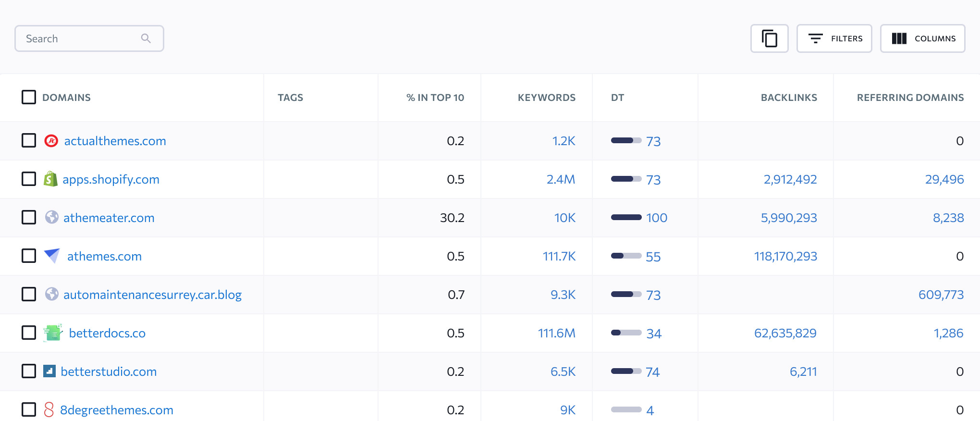Tick the athemes.com row checkbox

point(29,256)
